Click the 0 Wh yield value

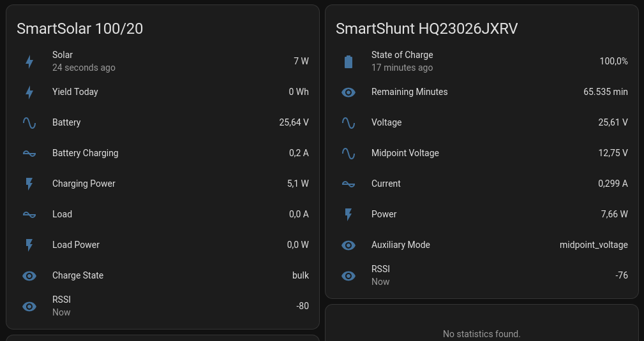click(x=299, y=92)
